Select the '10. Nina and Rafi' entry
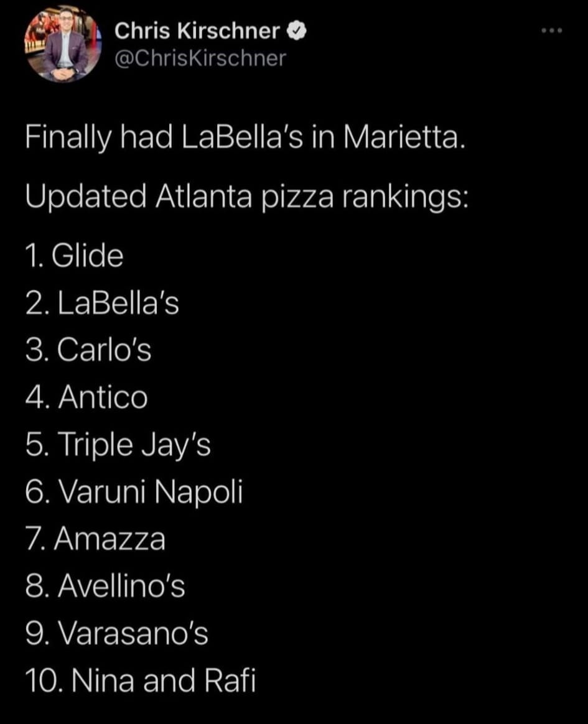Screen dimensions: 588x724 pos(141,680)
